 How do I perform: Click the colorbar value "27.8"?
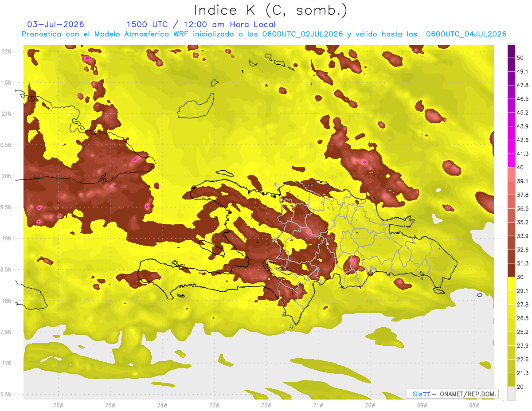(x=523, y=305)
